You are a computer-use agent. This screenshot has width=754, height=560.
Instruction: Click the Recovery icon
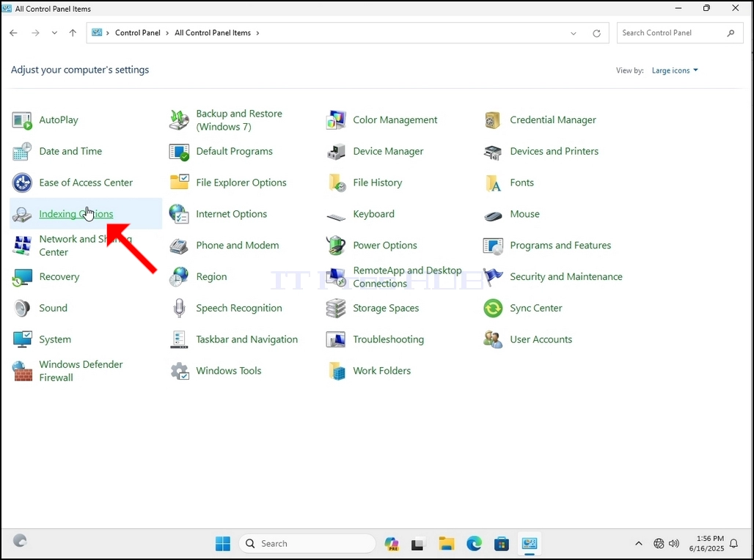22,277
